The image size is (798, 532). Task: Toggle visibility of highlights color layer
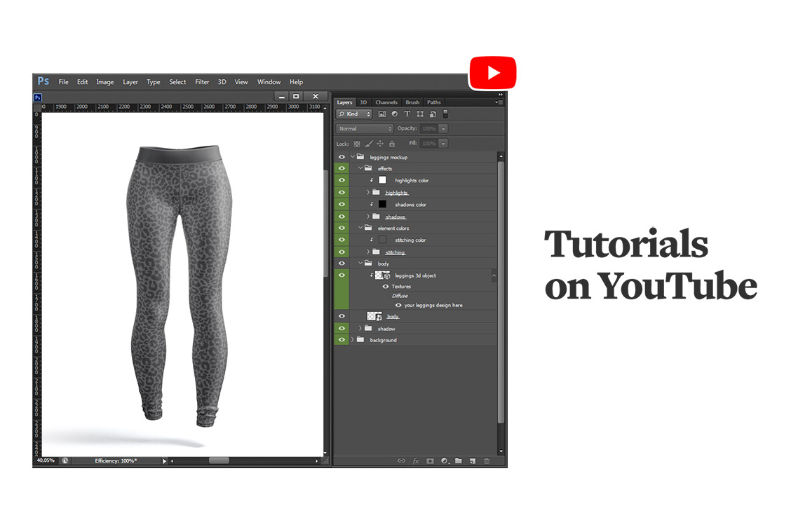click(341, 181)
